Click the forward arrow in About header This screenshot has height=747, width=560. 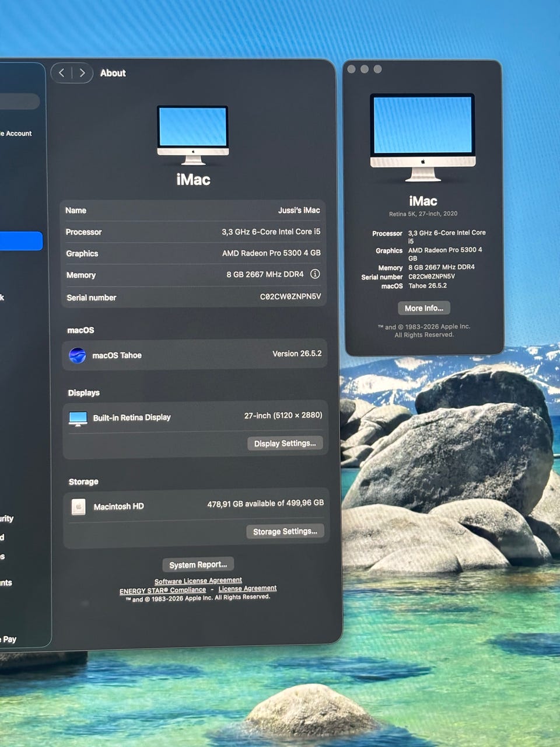(82, 73)
